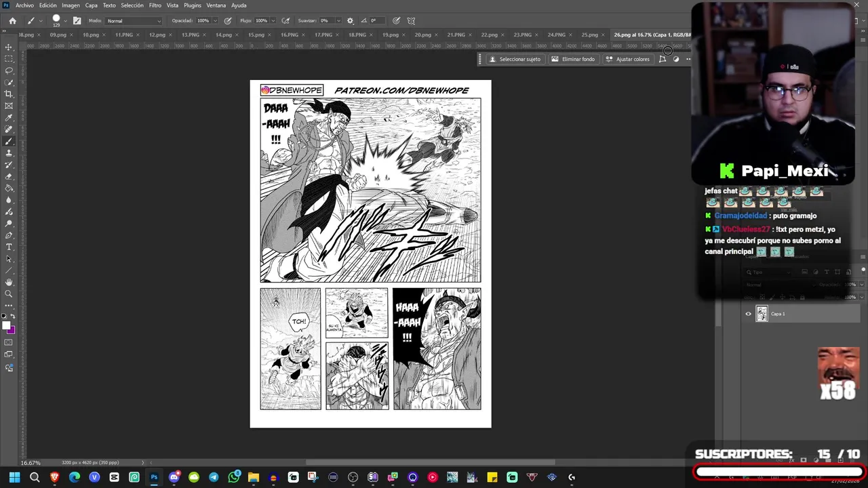
Task: Select the Type tool
Action: [9, 247]
